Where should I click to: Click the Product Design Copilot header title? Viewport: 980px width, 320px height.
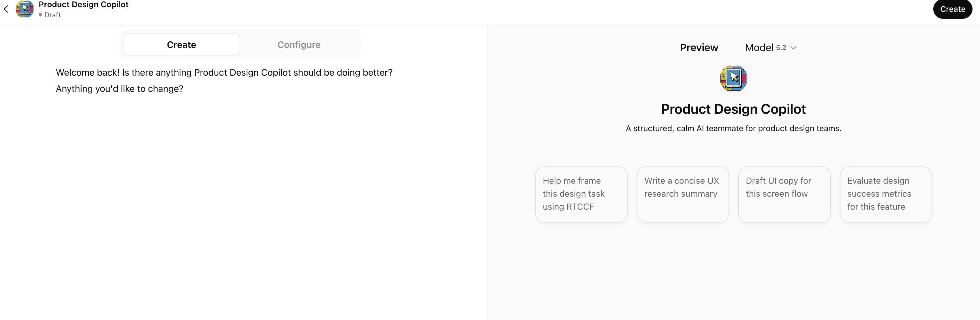[x=84, y=5]
